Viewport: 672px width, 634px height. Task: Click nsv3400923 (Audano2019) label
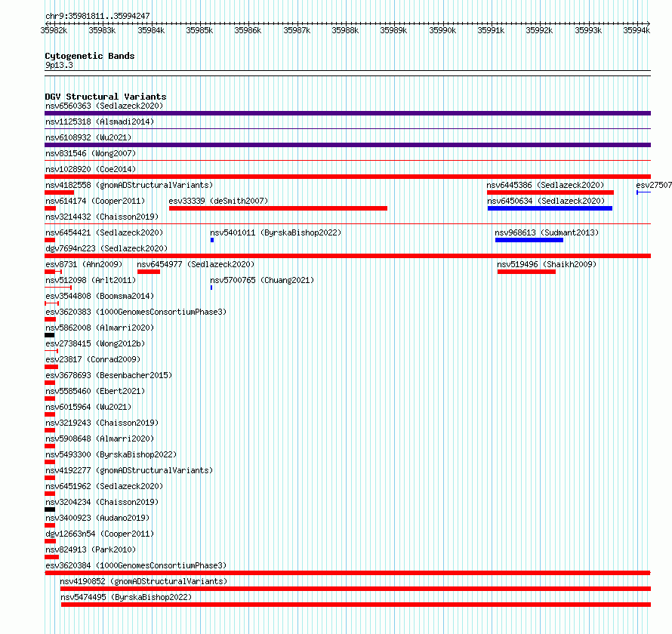[x=97, y=518]
